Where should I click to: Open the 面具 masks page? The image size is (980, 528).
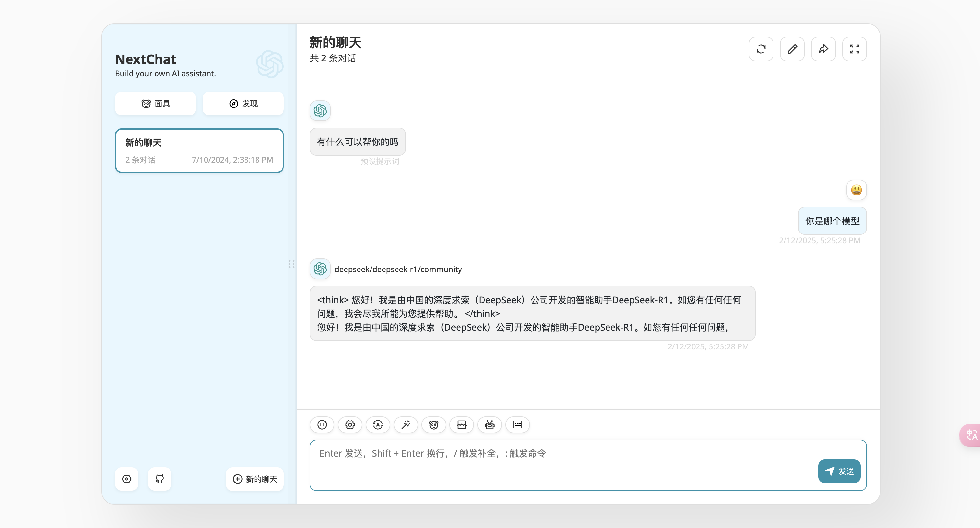click(156, 104)
